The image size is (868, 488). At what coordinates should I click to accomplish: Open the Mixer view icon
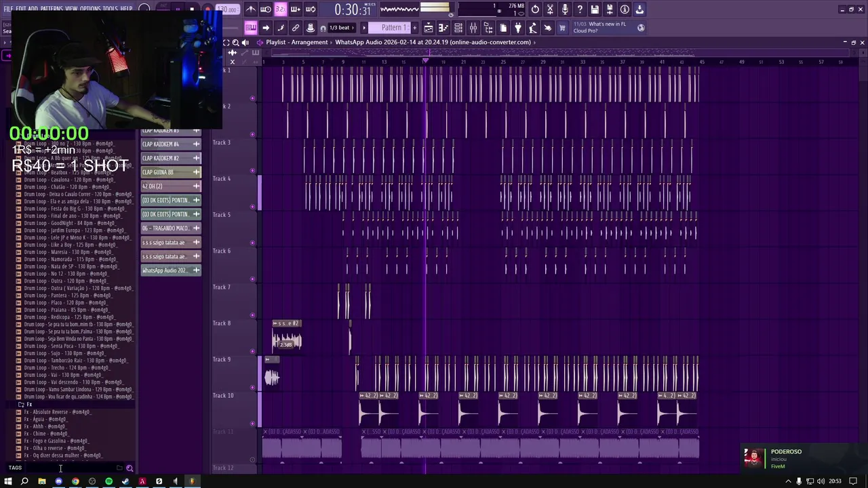pyautogui.click(x=473, y=28)
